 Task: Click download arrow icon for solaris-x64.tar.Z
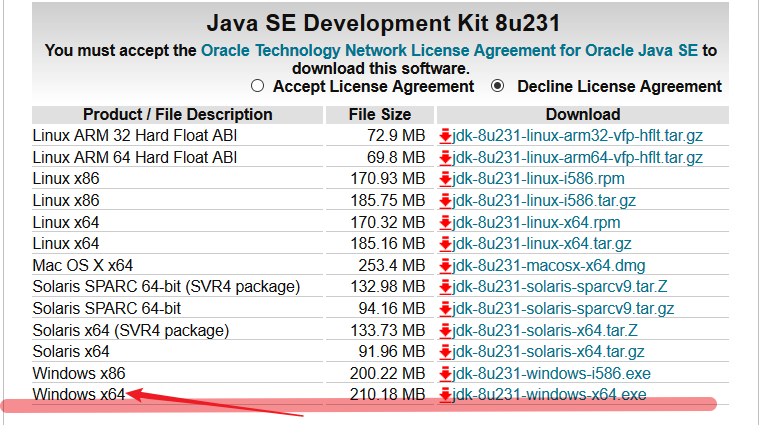445,331
